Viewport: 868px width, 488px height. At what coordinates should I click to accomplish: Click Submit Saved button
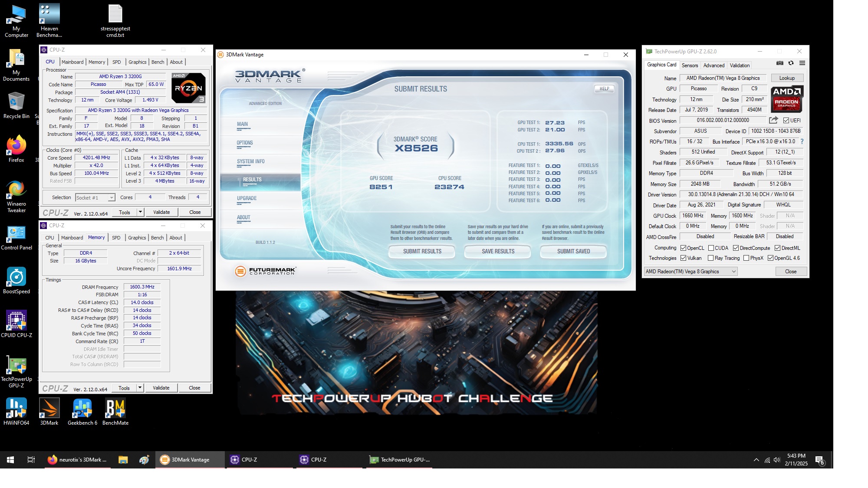573,251
